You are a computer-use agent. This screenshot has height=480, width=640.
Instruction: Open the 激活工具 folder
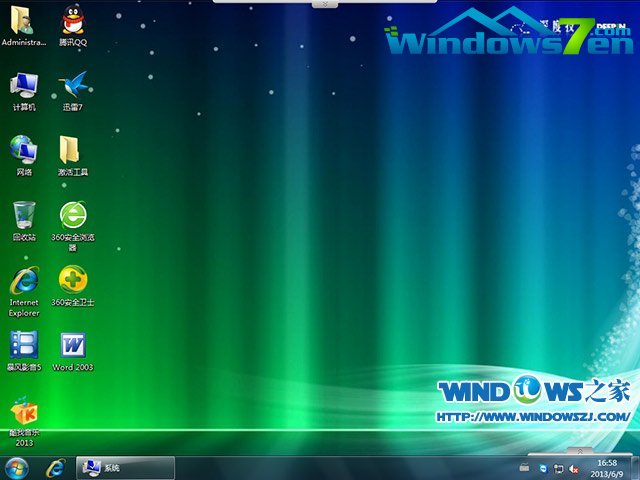[x=73, y=156]
